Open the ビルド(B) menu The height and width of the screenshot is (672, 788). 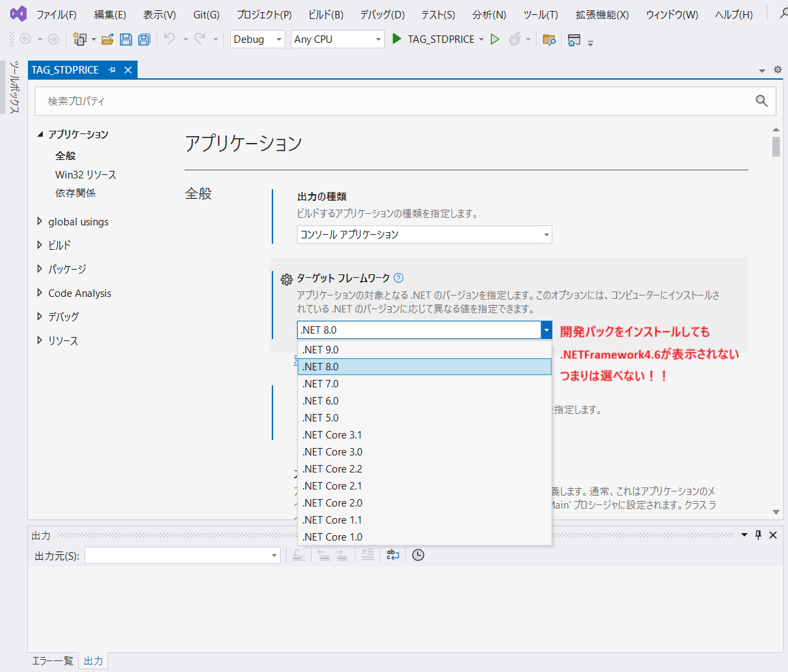pyautogui.click(x=326, y=15)
